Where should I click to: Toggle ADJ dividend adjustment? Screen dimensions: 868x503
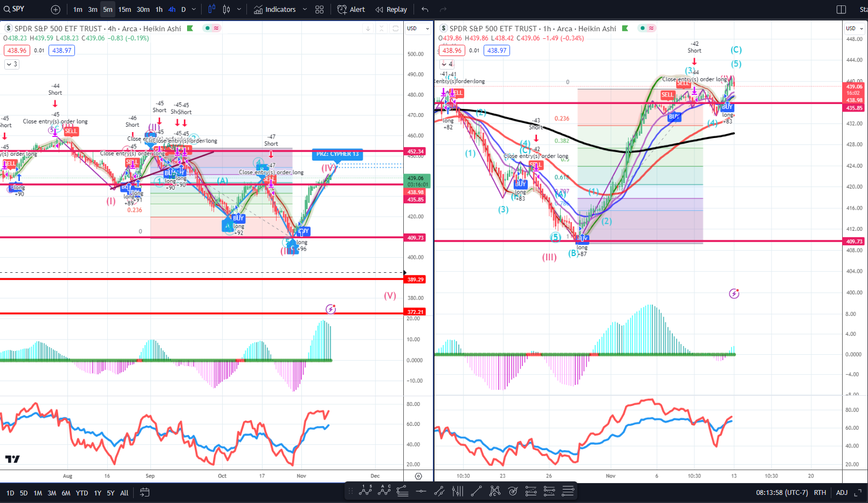tap(842, 493)
